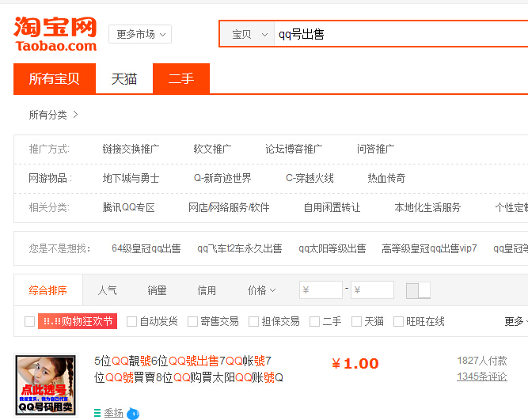
Task: Click the 季扬 seller name link
Action: (x=113, y=413)
